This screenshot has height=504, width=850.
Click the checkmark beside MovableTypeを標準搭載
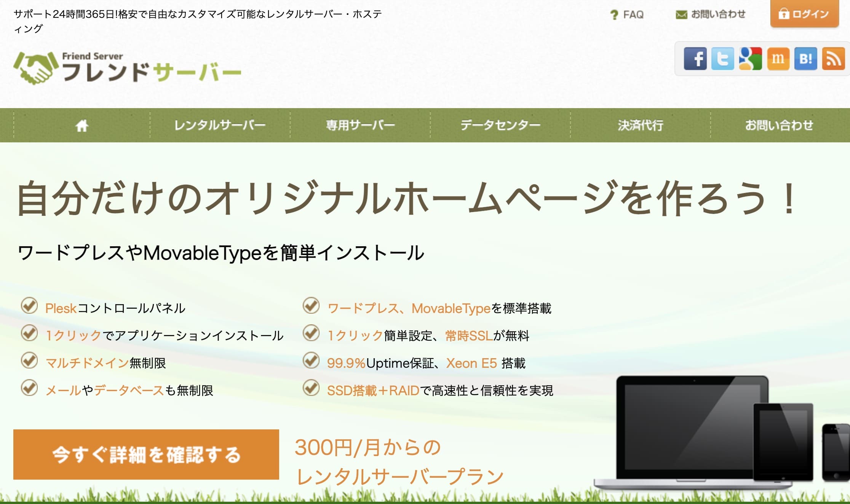(311, 306)
